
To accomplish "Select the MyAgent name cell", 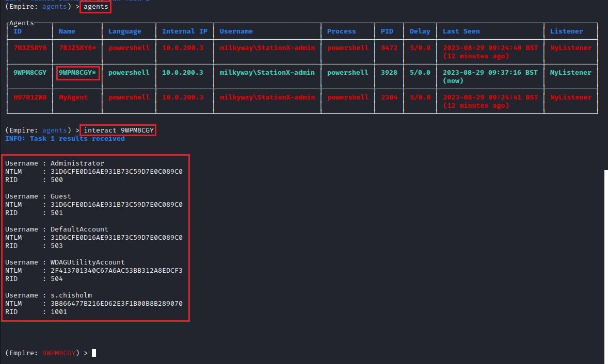I will (73, 97).
